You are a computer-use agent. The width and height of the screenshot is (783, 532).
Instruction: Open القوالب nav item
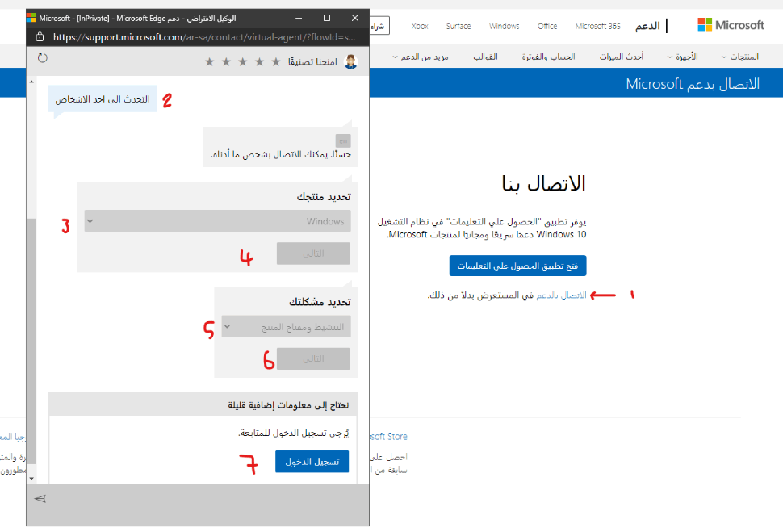tap(485, 57)
